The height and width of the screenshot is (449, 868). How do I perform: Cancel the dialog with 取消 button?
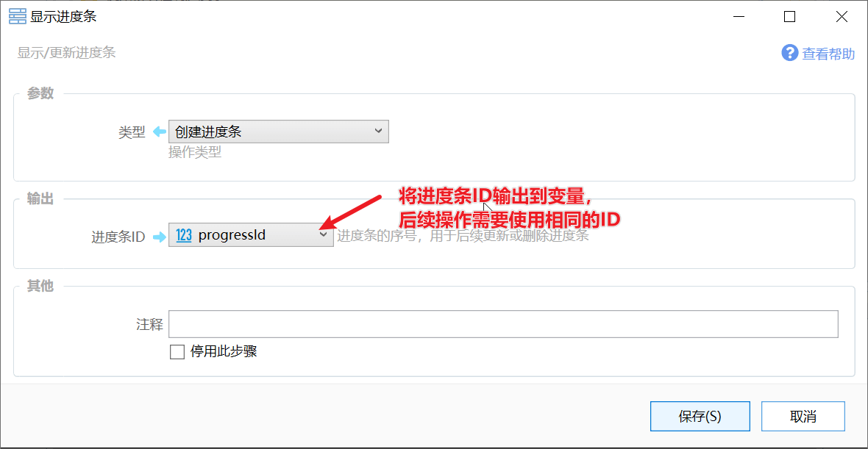point(803,416)
